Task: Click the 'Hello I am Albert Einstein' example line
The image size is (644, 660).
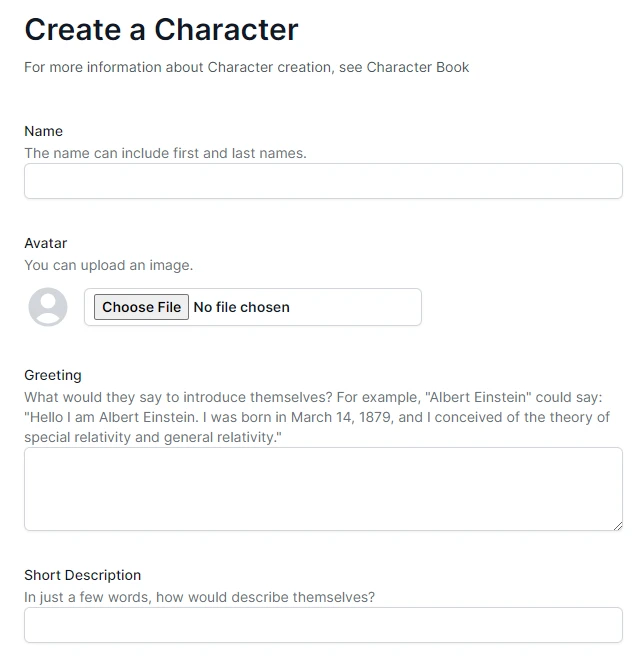Action: point(317,417)
